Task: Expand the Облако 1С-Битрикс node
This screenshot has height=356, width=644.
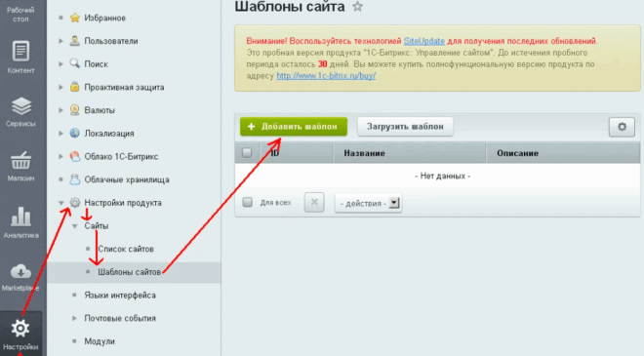Action: pos(60,156)
